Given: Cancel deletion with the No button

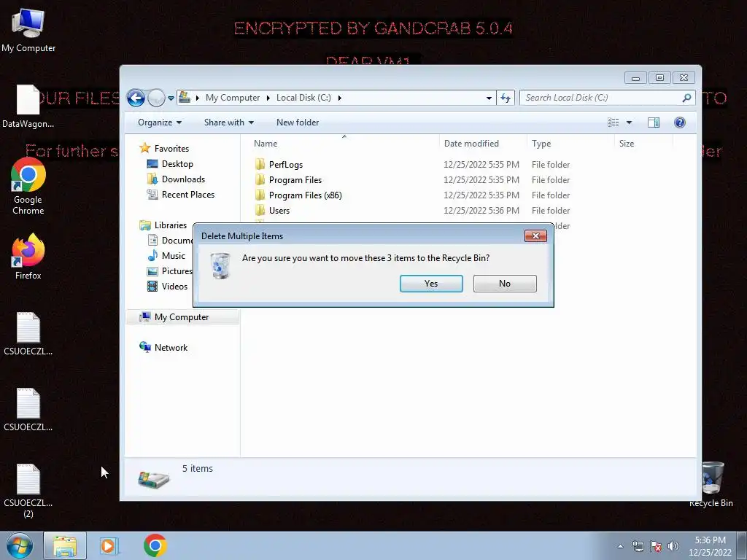Looking at the screenshot, I should coord(505,284).
